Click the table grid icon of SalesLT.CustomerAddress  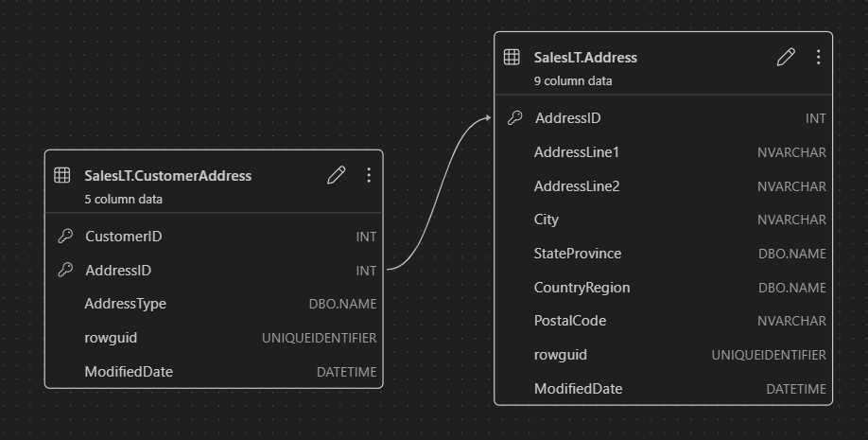point(62,175)
